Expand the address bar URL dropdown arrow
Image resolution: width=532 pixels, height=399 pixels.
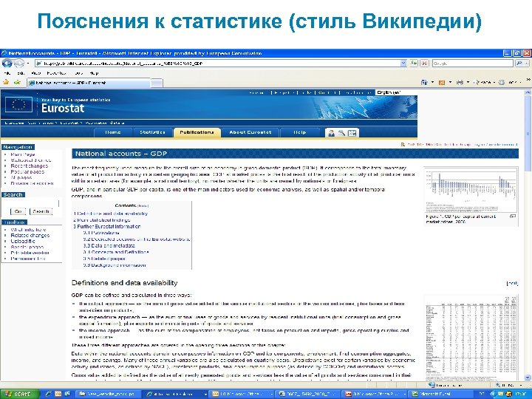403,63
